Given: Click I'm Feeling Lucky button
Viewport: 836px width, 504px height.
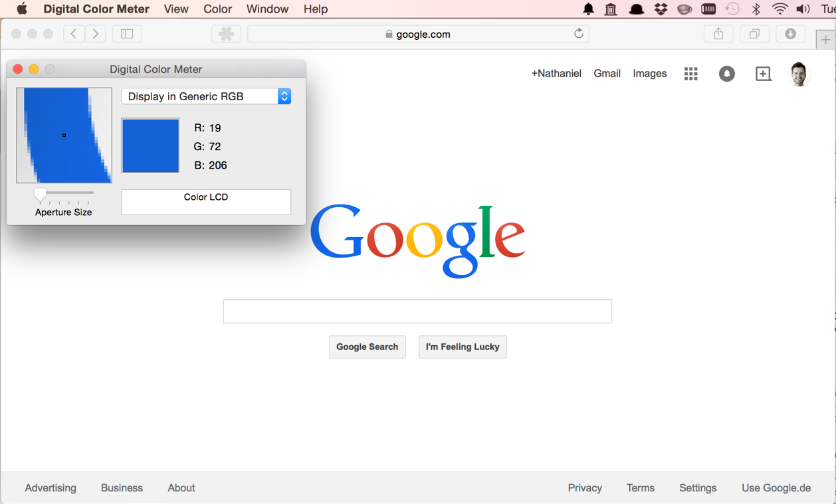Looking at the screenshot, I should click(x=463, y=347).
